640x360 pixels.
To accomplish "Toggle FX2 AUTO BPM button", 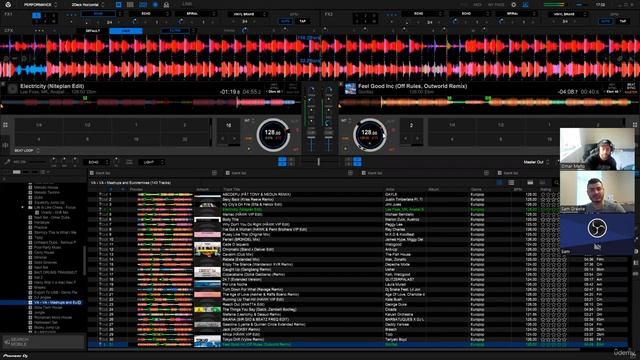I will pos(605,21).
